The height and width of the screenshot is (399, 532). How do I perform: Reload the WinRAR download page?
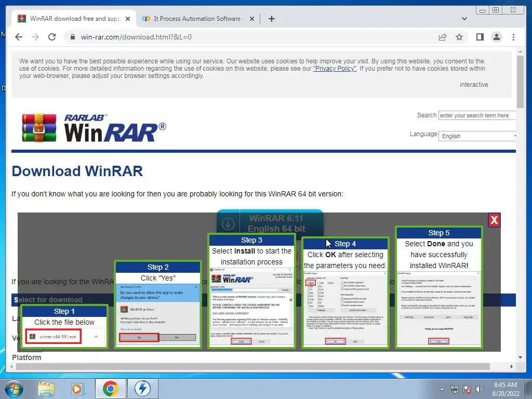click(52, 37)
